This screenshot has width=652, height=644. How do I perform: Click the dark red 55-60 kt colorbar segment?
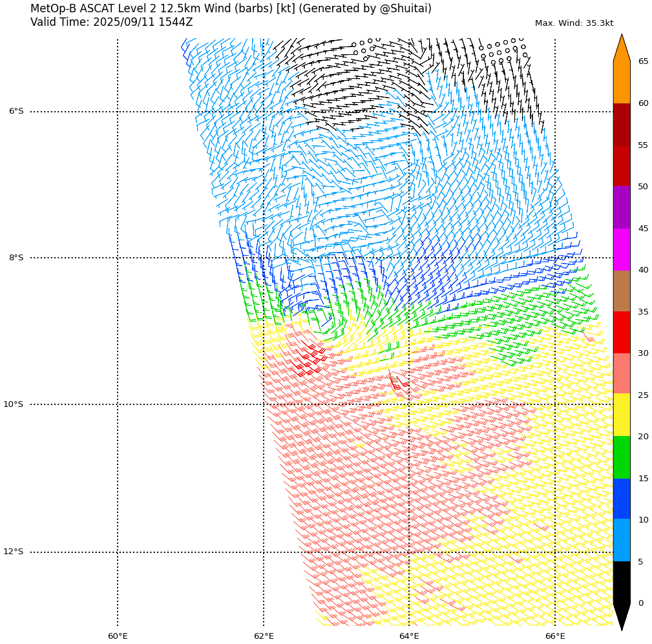622,124
